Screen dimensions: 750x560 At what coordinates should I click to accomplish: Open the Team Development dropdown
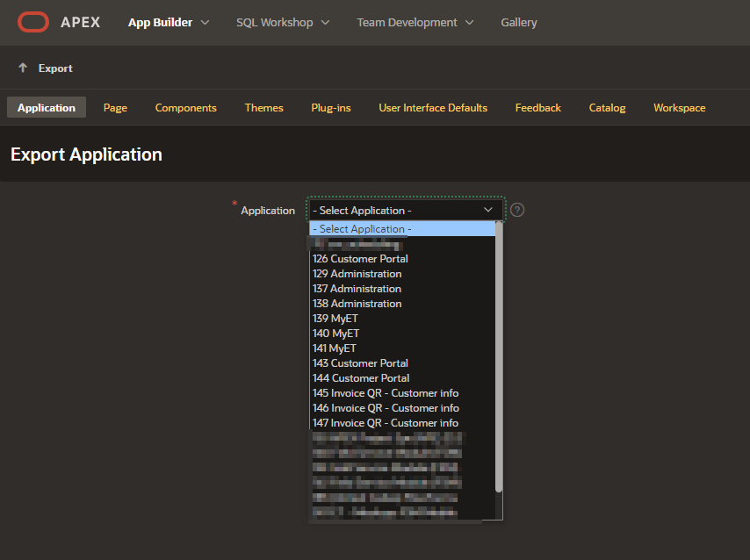[x=415, y=22]
